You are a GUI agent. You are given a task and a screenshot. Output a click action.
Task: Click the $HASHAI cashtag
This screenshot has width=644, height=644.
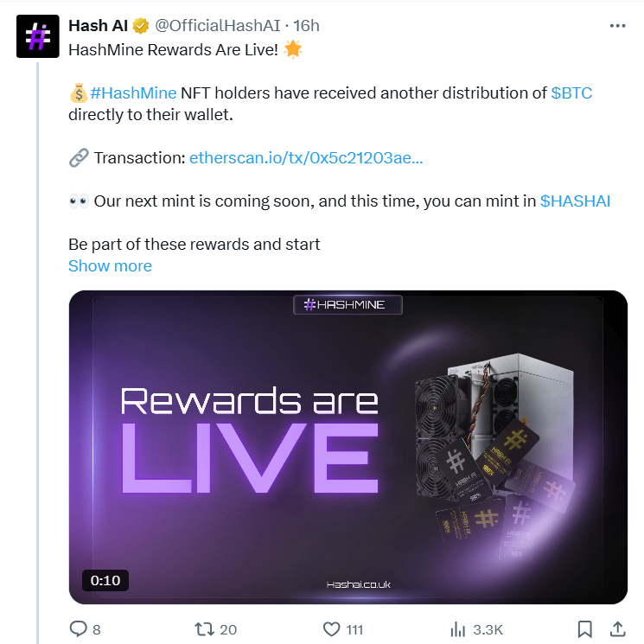click(x=575, y=201)
